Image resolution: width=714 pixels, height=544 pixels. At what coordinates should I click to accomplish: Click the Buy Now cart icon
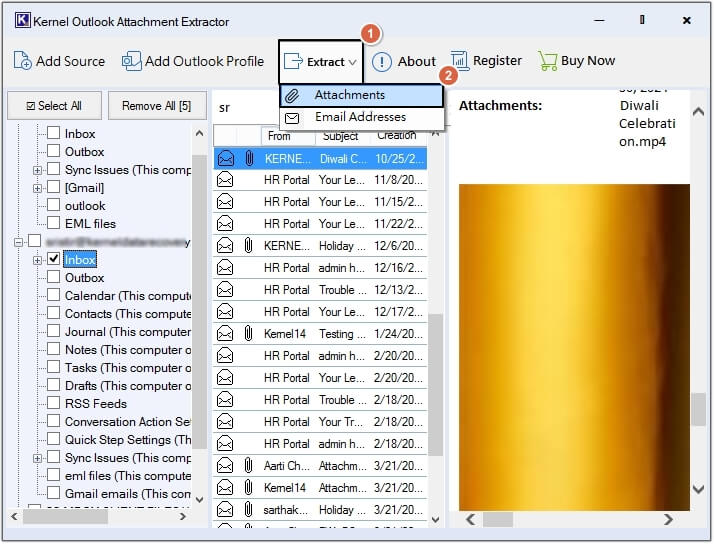click(x=547, y=61)
